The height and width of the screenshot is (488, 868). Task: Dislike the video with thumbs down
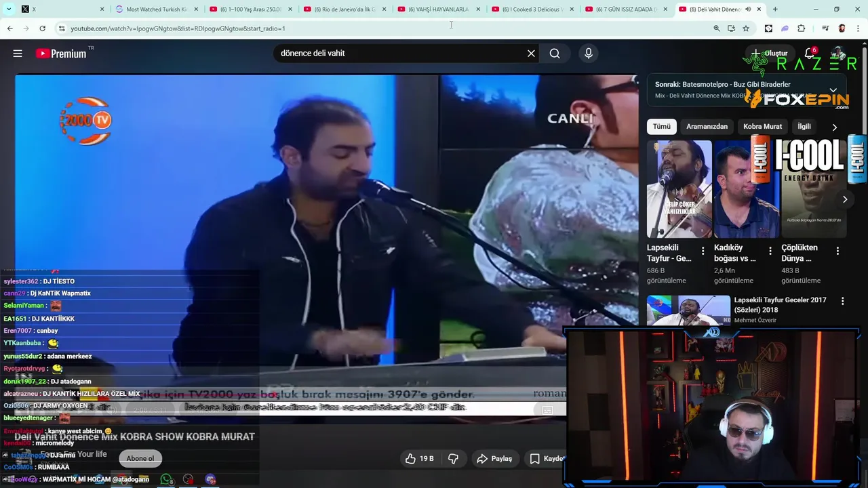tap(453, 459)
